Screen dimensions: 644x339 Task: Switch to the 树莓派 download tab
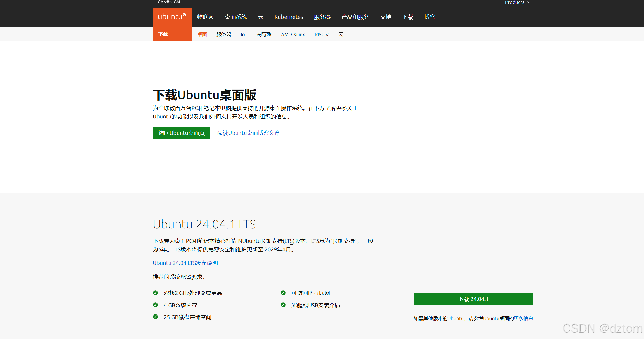(264, 35)
